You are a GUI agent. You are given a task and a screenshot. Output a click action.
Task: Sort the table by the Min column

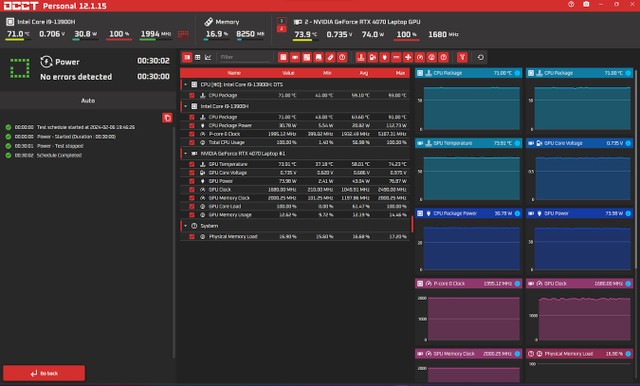point(327,73)
